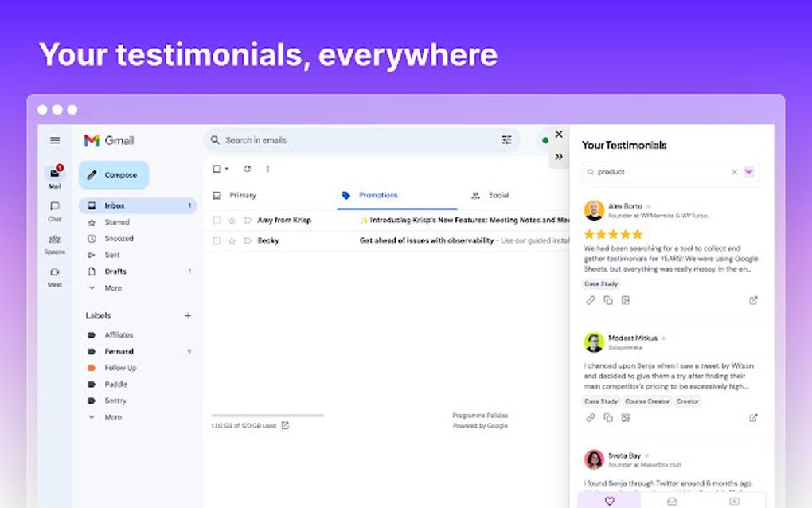Select Becky's email using its checkbox
This screenshot has width=812, height=508.
216,239
